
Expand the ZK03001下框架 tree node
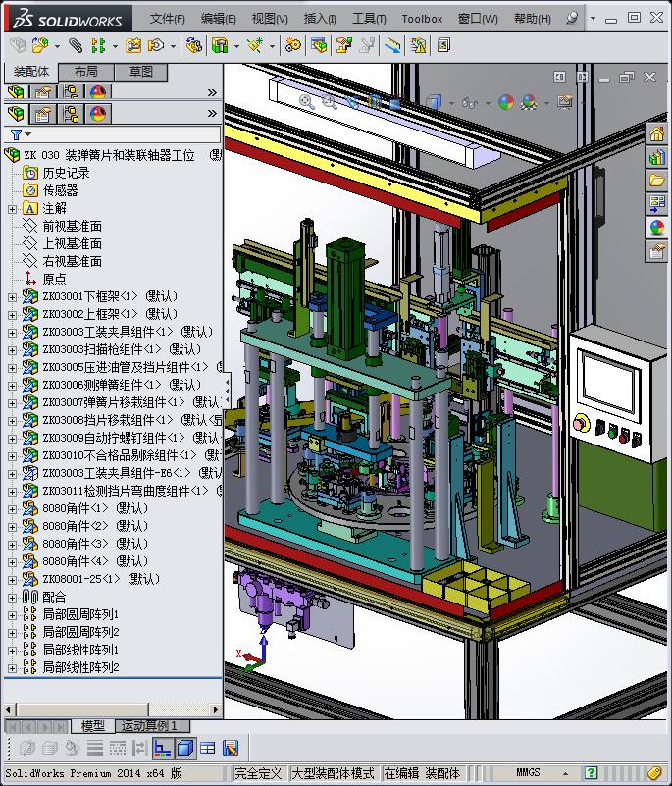point(12,297)
